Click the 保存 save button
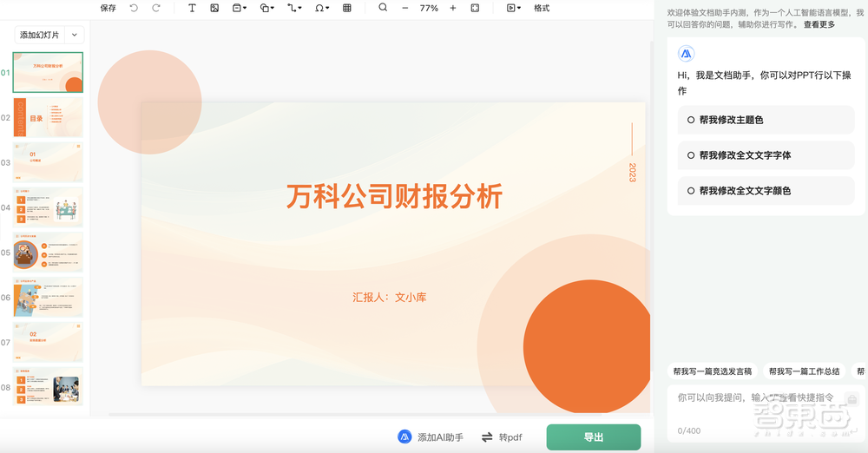Image resolution: width=868 pixels, height=453 pixels. pyautogui.click(x=108, y=9)
